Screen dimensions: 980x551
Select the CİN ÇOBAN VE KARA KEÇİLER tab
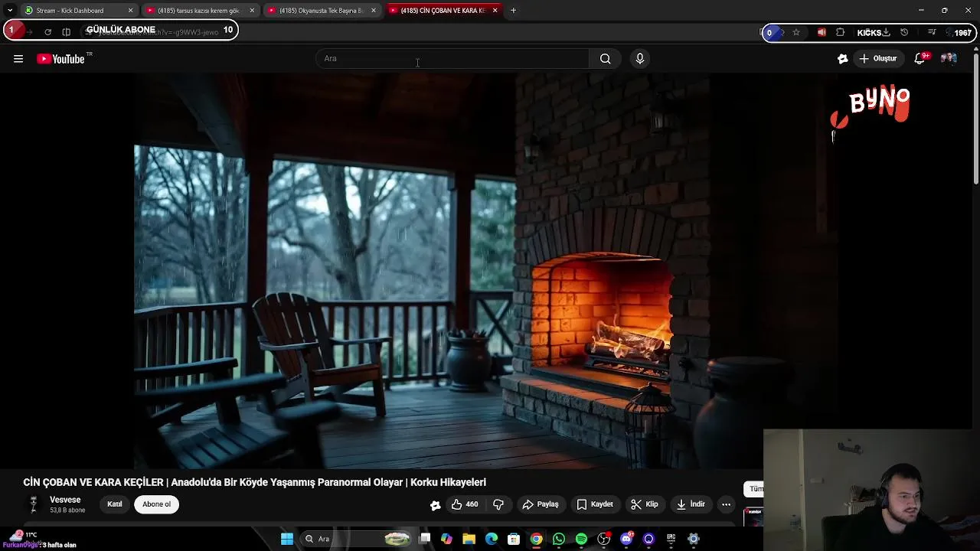[443, 11]
